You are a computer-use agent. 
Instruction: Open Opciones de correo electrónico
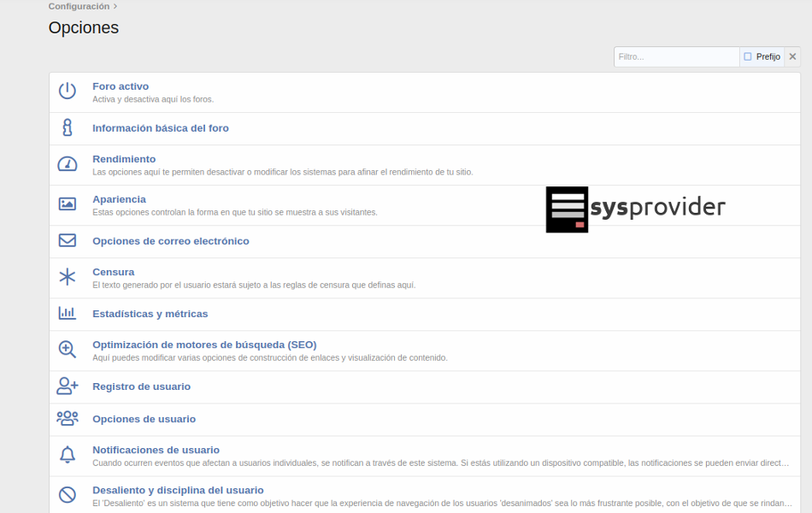171,241
